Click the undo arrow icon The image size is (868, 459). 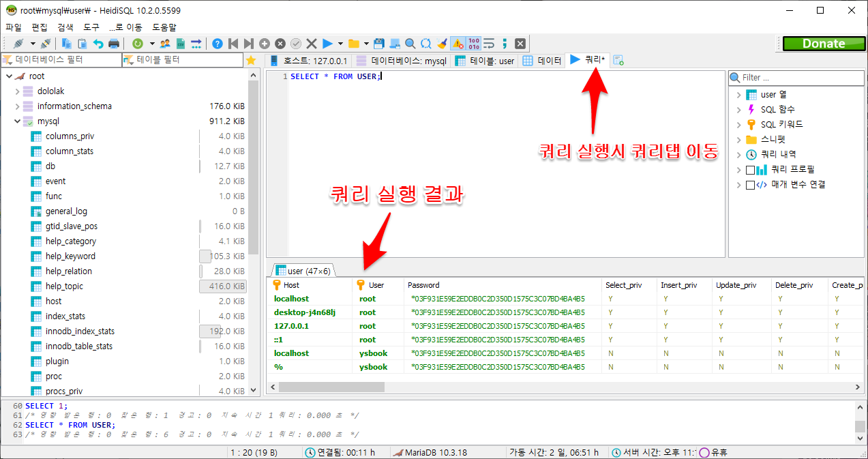click(x=98, y=44)
